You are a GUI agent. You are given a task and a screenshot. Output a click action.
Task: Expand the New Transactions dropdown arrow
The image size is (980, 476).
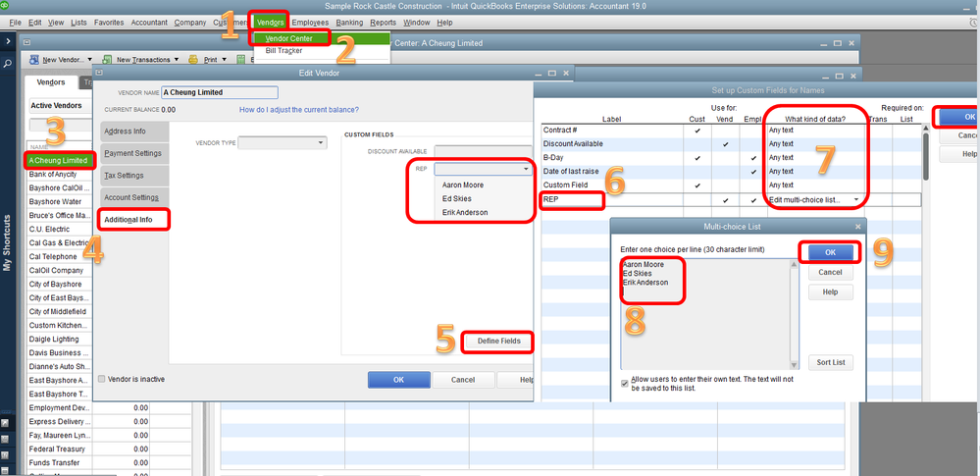[177, 60]
